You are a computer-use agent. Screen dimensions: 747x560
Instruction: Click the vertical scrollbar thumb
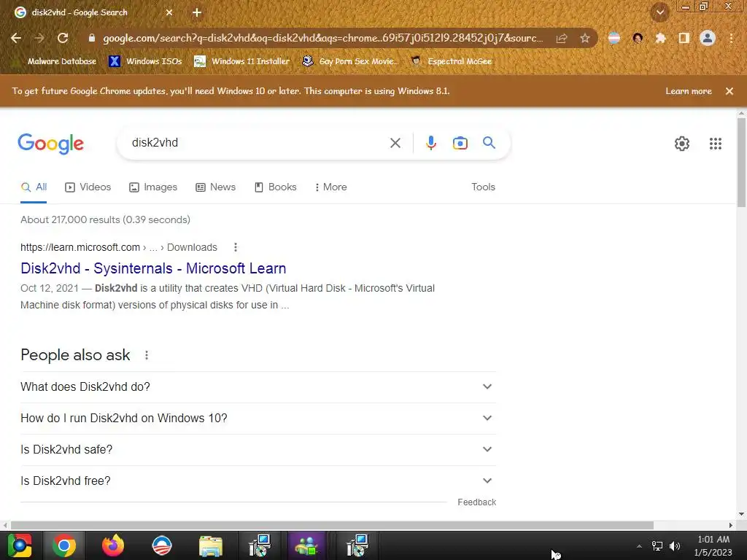click(741, 162)
